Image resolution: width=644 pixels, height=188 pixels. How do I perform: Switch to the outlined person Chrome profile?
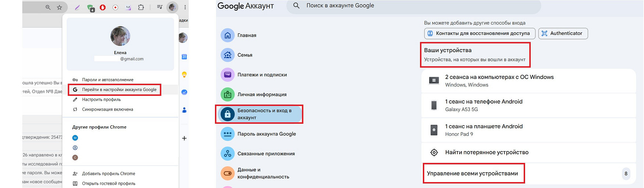(75, 148)
